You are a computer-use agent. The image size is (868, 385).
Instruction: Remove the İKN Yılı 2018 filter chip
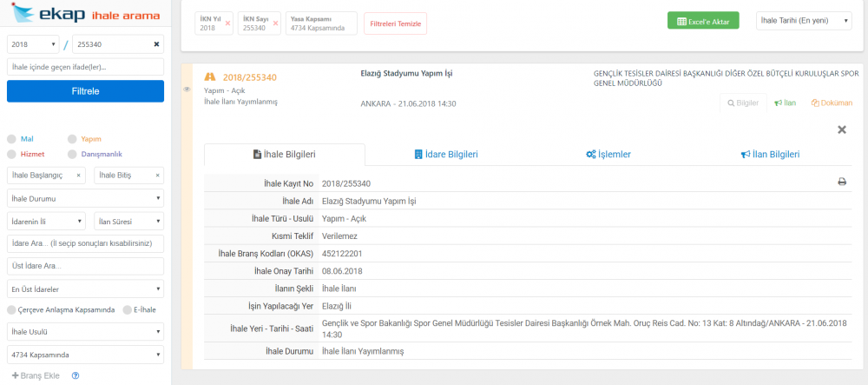(227, 23)
